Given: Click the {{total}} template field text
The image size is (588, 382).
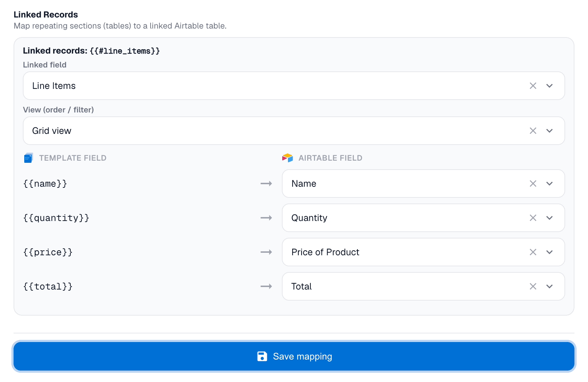Looking at the screenshot, I should point(48,286).
